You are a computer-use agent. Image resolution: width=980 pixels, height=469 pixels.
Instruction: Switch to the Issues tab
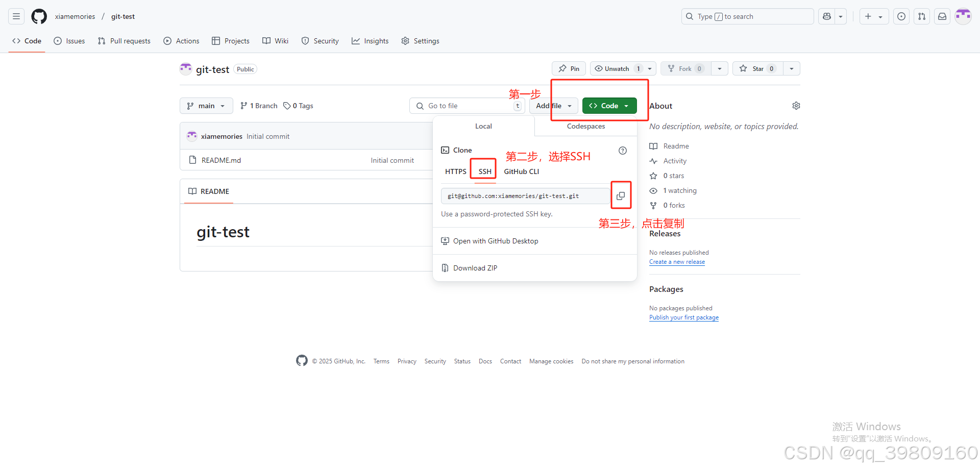click(x=69, y=41)
